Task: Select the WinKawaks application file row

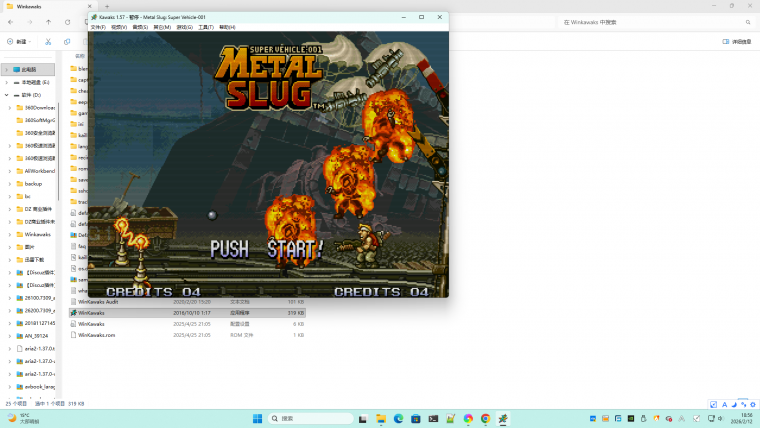Action: coord(187,313)
